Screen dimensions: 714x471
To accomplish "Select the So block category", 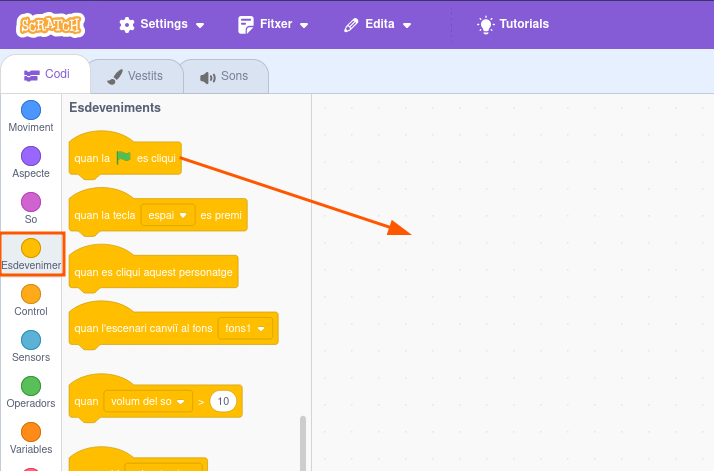I will point(31,209).
